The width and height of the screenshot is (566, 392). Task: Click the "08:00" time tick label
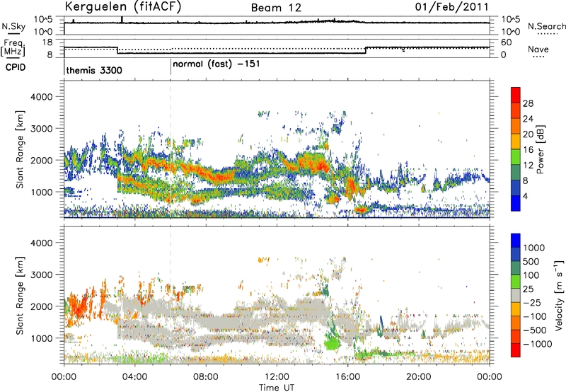tap(206, 377)
